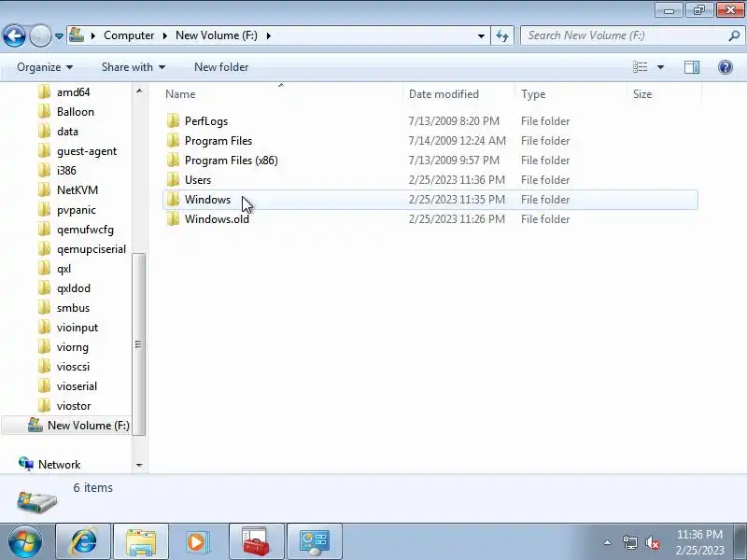Click the navigation pane scroll up arrow

click(138, 91)
